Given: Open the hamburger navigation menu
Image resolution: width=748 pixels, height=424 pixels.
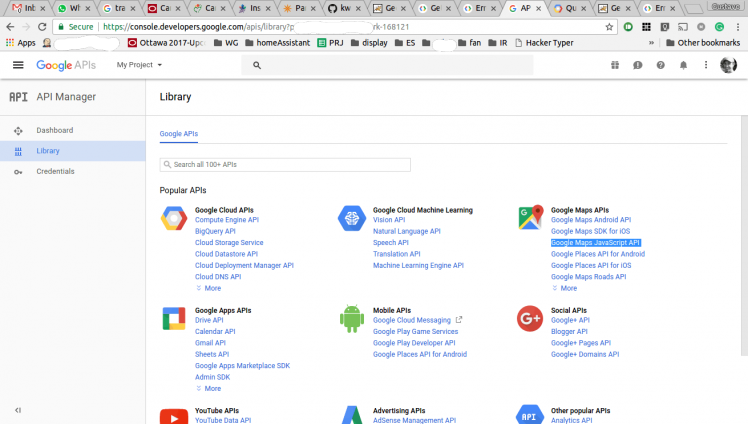Looking at the screenshot, I should click(x=18, y=65).
